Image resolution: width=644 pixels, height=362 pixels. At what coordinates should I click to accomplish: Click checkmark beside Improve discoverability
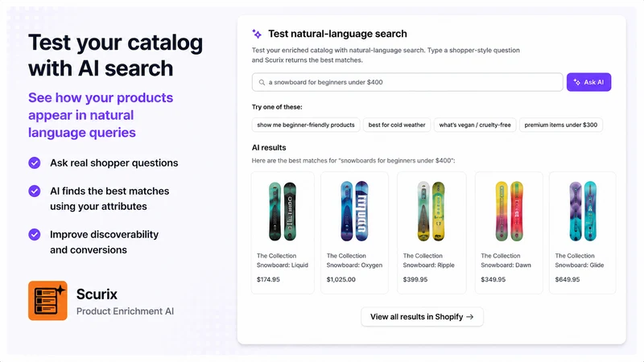35,234
